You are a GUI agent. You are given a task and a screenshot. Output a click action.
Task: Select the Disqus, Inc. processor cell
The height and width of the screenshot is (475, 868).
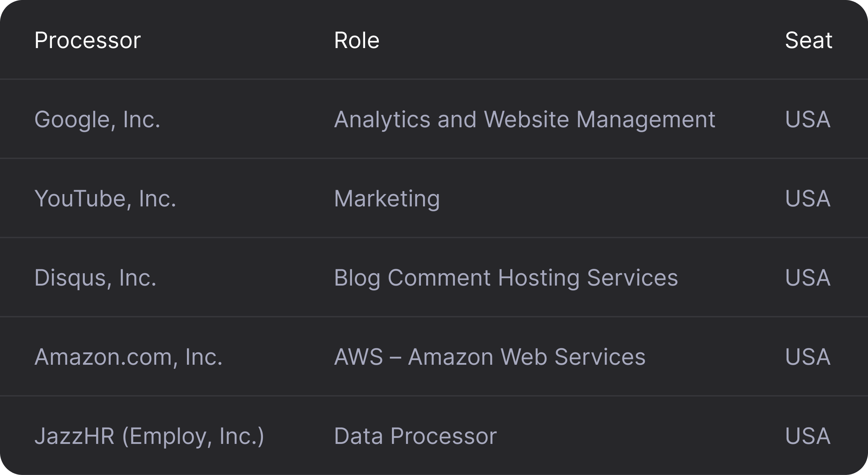coord(95,278)
